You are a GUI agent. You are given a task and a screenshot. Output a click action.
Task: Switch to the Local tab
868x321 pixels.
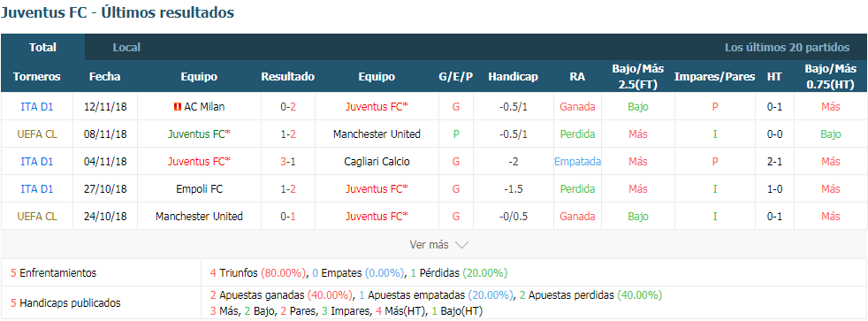[126, 48]
